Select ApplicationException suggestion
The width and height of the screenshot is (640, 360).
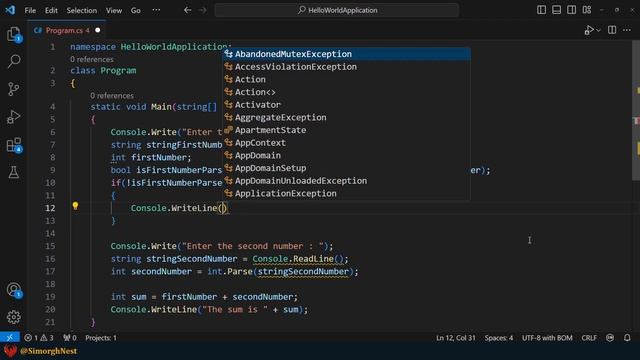click(x=347, y=193)
